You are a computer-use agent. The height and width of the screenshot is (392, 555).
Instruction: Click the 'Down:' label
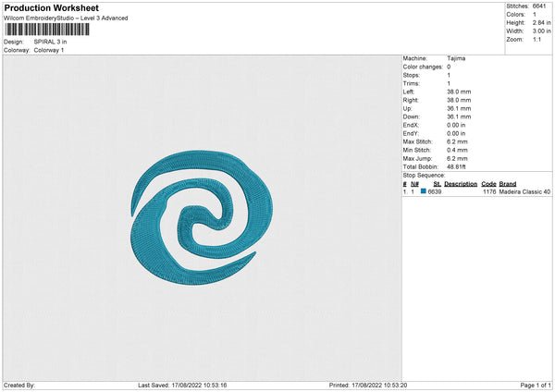(412, 116)
